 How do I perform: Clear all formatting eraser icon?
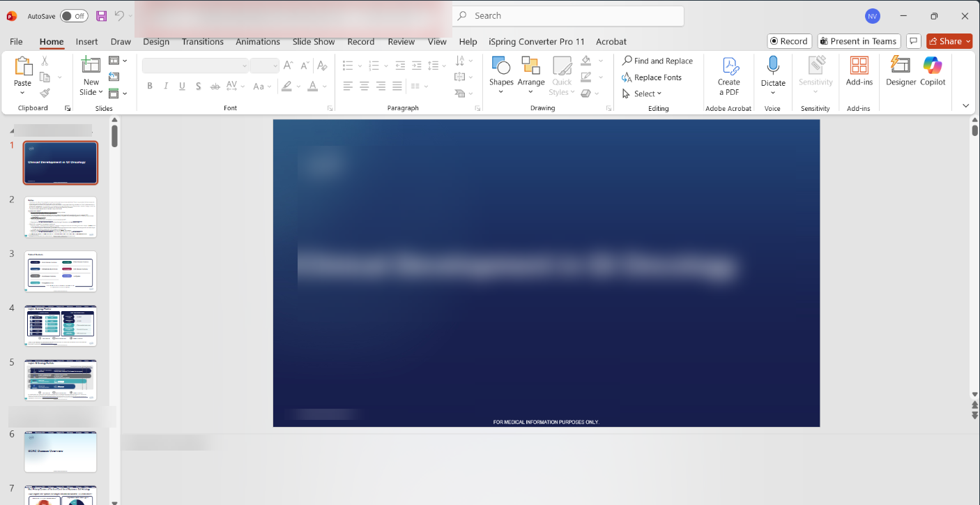(322, 66)
